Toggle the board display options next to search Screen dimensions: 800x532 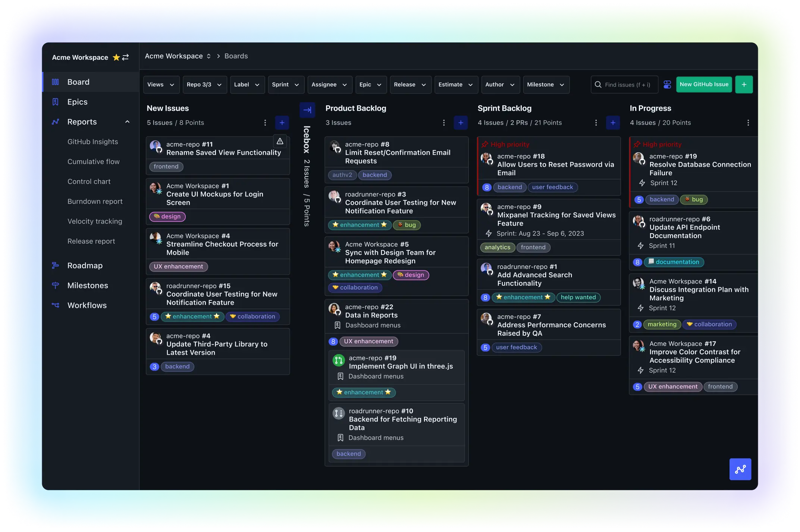tap(667, 84)
